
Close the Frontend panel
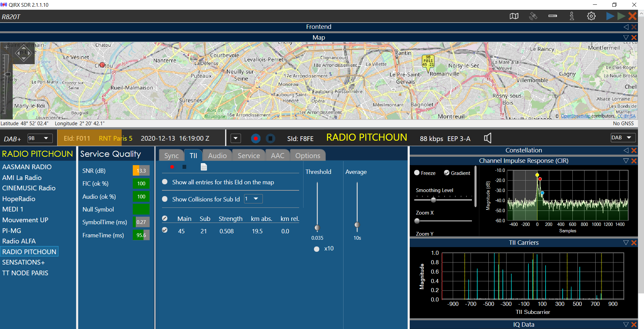(x=634, y=27)
